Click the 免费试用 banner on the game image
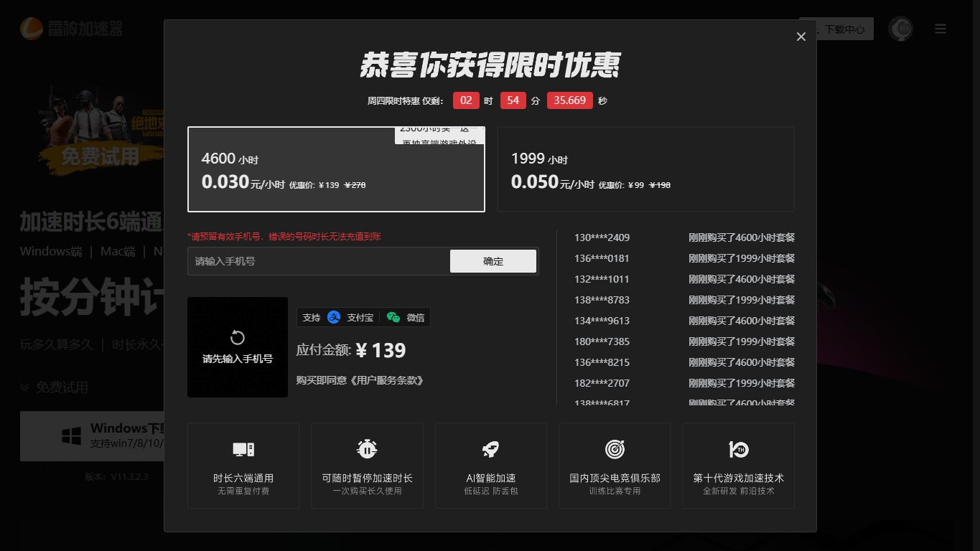This screenshot has height=551, width=980. tap(100, 155)
